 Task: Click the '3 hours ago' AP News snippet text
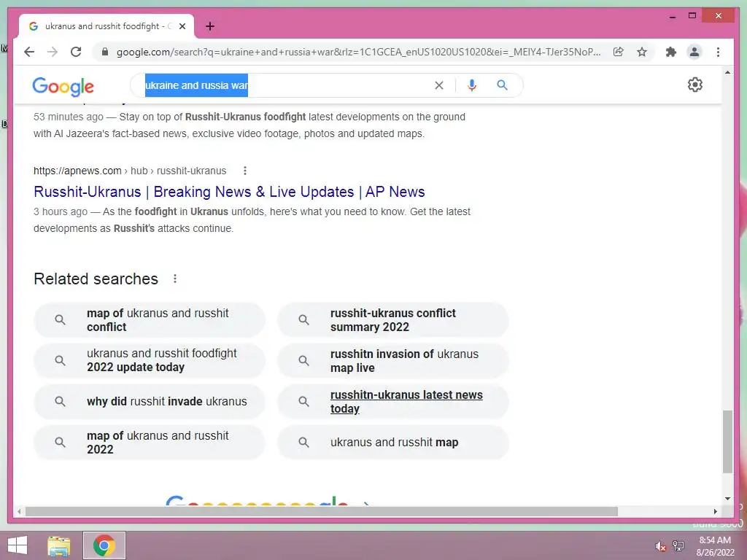252,220
